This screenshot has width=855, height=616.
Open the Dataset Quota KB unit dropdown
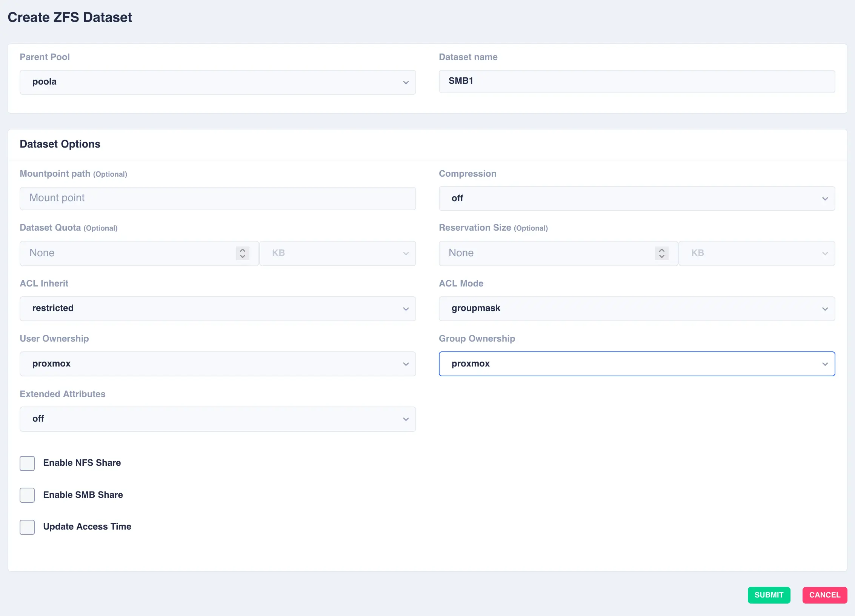pos(338,253)
